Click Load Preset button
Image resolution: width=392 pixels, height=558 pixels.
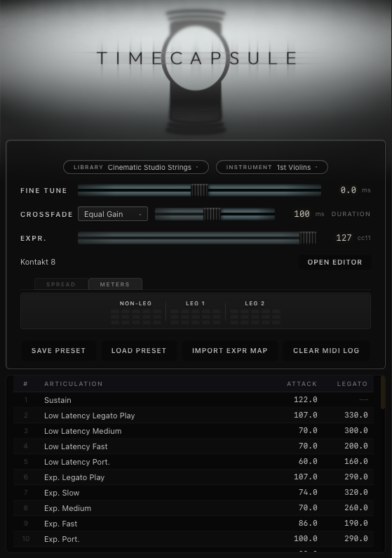pyautogui.click(x=139, y=350)
